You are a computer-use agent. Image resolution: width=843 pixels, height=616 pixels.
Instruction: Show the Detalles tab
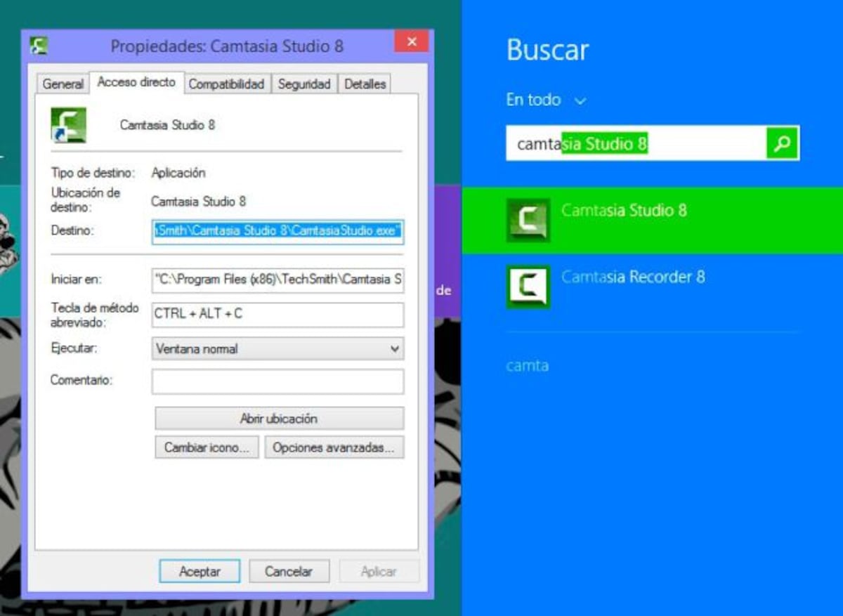[x=365, y=84]
